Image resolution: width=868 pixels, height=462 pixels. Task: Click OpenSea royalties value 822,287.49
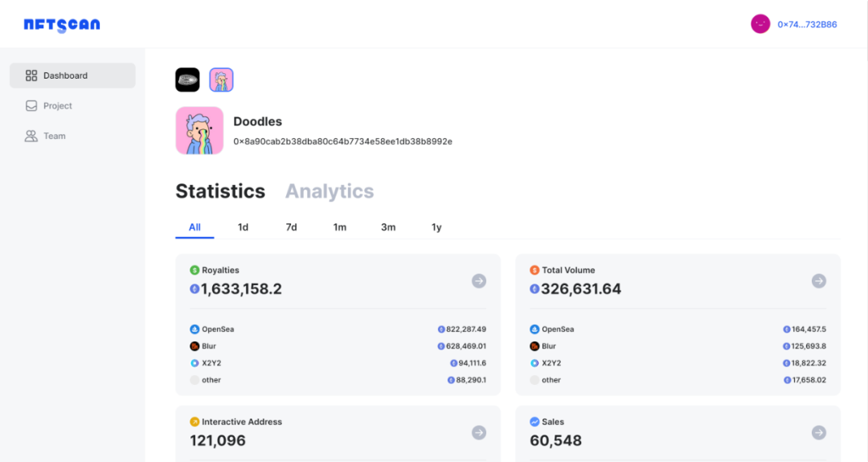[x=466, y=329]
